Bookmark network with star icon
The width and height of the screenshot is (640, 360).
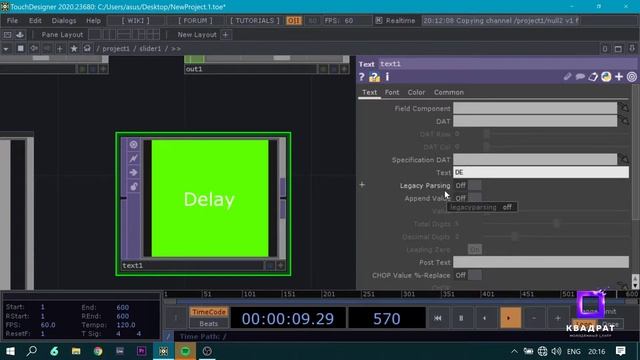[x=74, y=49]
